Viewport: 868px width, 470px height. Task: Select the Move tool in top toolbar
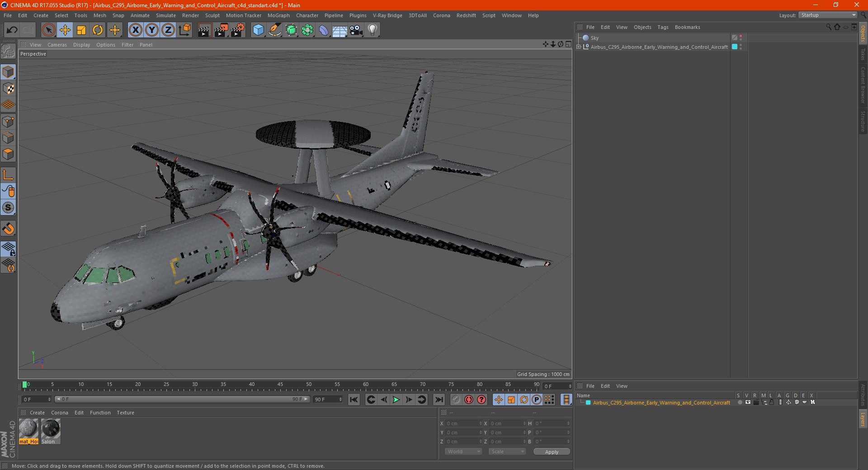[x=65, y=30]
